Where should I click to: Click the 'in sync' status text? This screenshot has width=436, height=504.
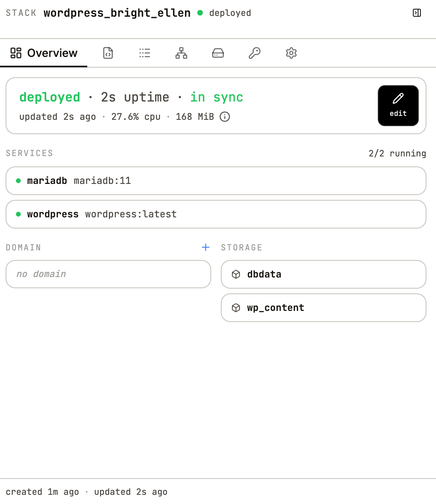click(x=216, y=97)
